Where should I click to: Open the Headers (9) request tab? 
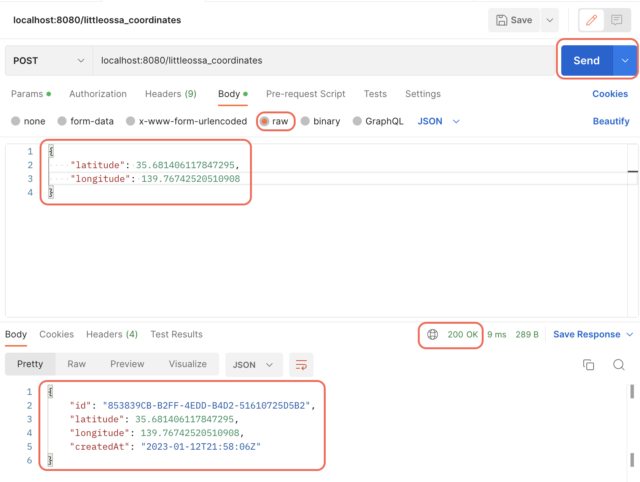point(171,94)
